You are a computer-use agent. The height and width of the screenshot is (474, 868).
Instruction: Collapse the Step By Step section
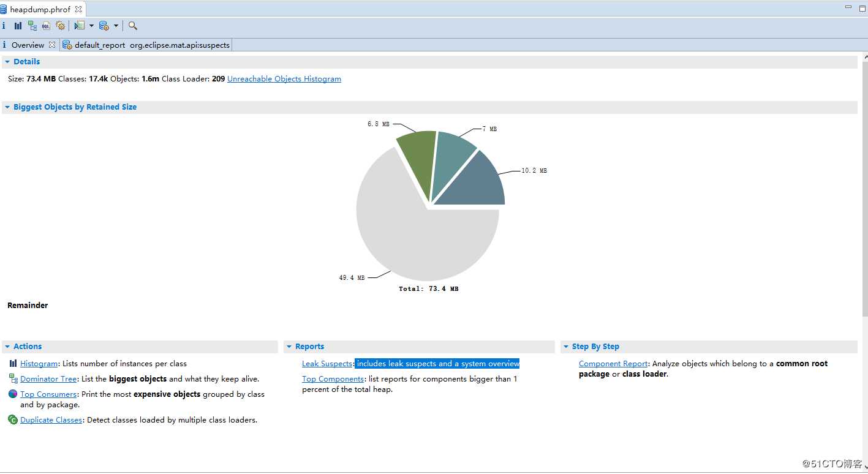click(x=566, y=347)
